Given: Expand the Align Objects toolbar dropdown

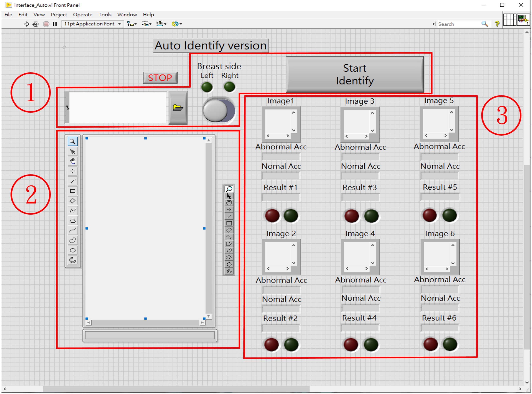Looking at the screenshot, I should click(132, 24).
